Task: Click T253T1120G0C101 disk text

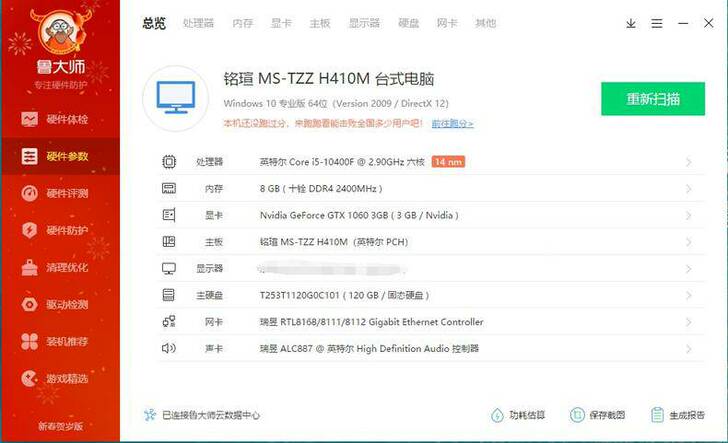Action: pos(344,295)
